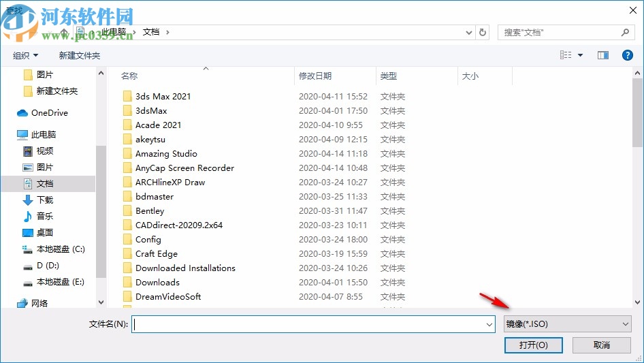Click the Downloaded Installations folder icon

127,268
